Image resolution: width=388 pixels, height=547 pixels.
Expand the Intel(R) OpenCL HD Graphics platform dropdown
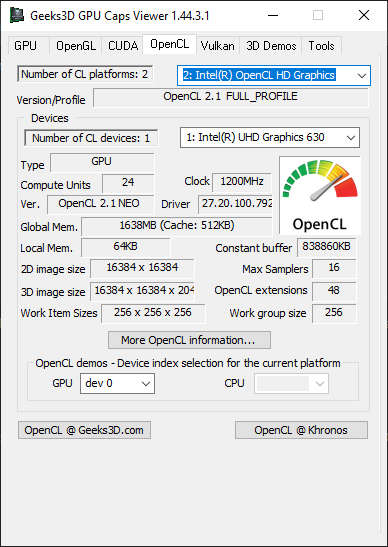point(274,75)
